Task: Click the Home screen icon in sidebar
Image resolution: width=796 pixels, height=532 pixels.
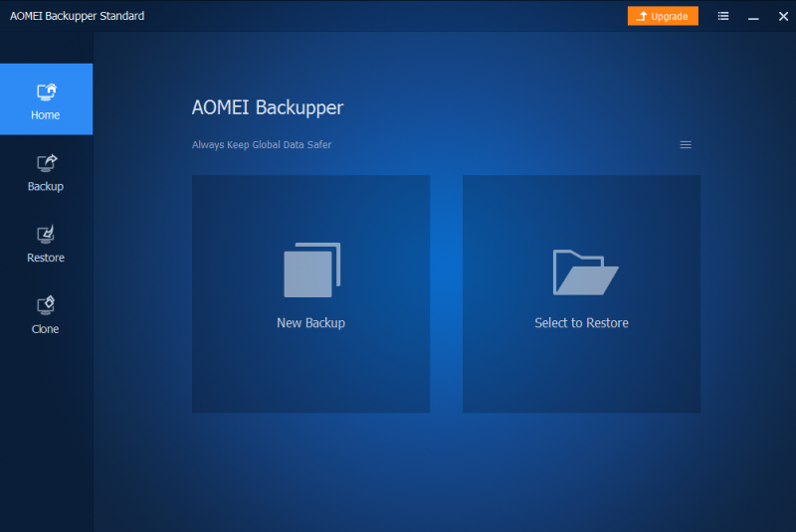Action: 46,91
